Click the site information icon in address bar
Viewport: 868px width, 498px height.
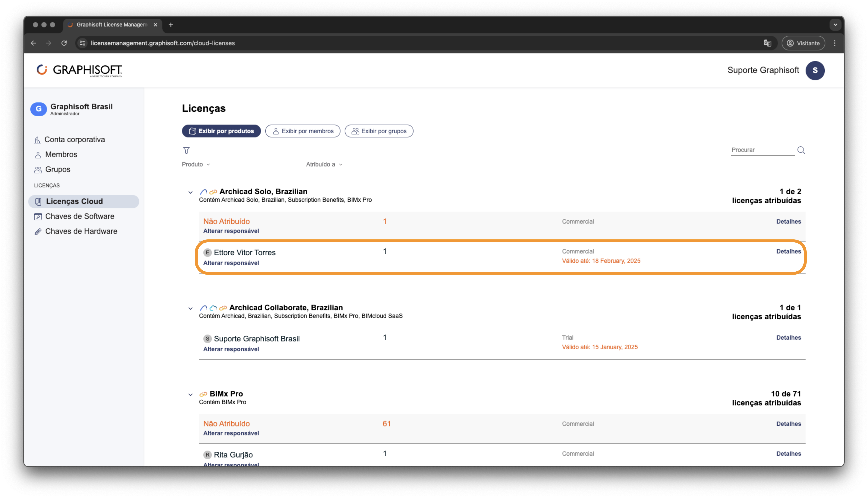[82, 43]
